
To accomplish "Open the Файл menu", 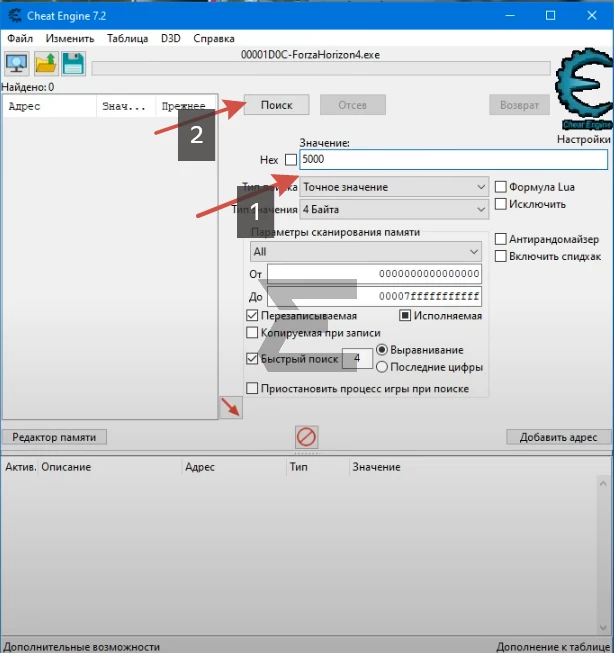I will tap(20, 38).
